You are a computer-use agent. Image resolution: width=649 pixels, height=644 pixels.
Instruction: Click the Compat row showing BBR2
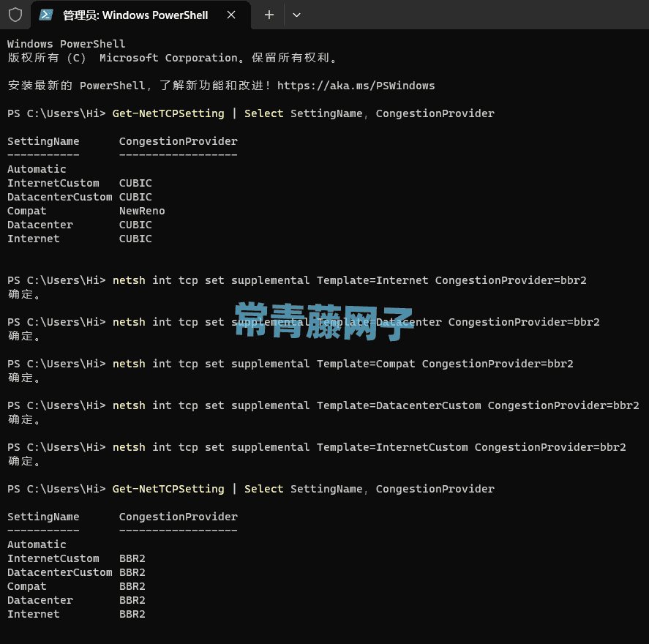pyautogui.click(x=76, y=586)
